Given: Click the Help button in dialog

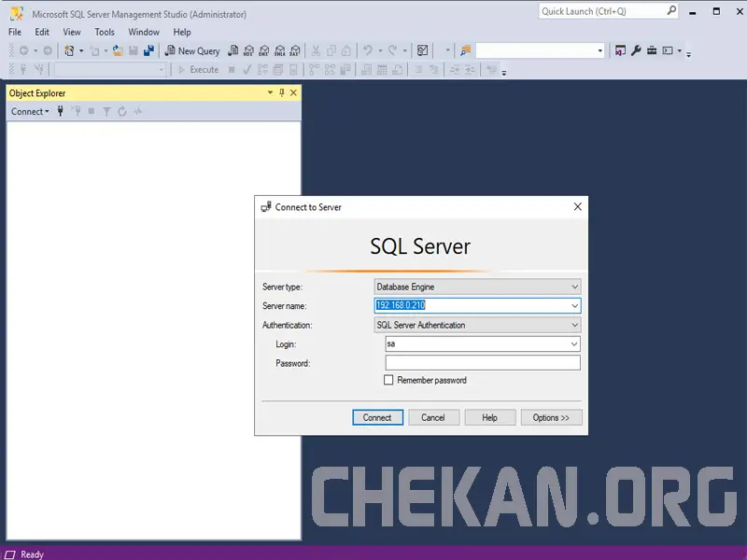Looking at the screenshot, I should coord(489,417).
